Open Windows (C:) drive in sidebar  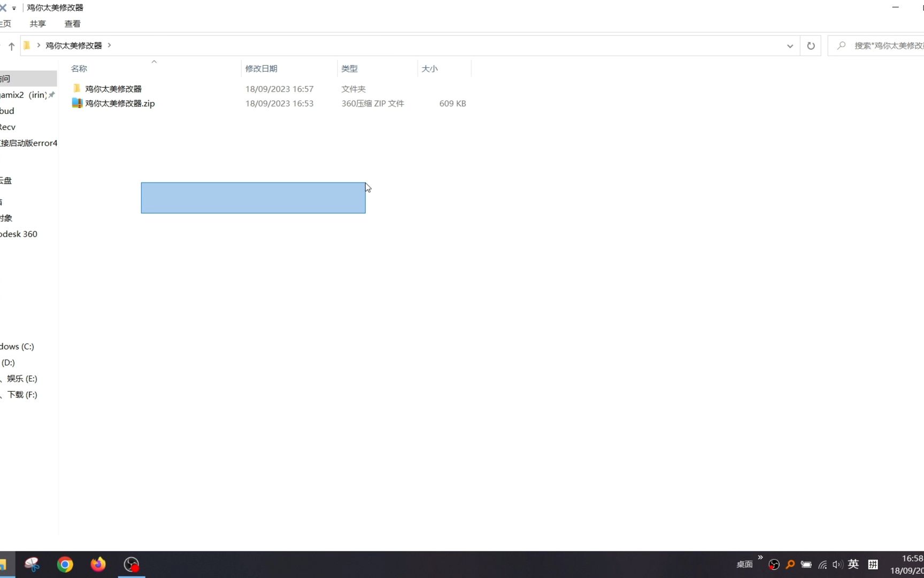coord(17,346)
